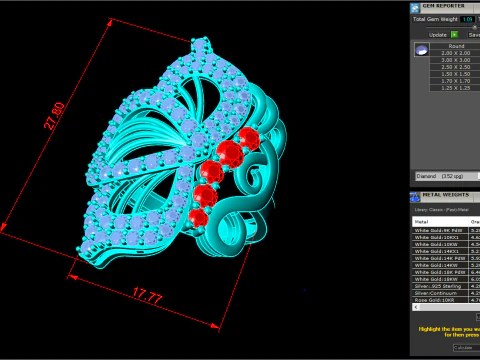
Task: Select the 1.70 X 1.70 gem row
Action: point(455,81)
